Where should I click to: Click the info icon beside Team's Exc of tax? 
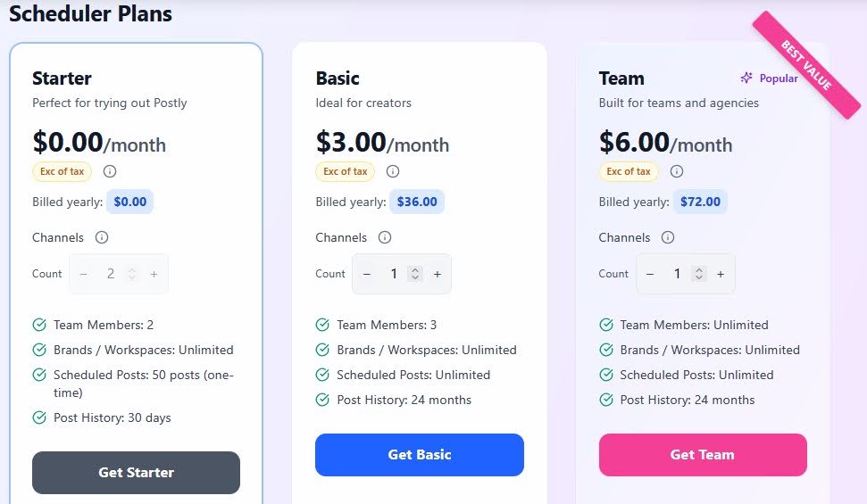coord(677,171)
